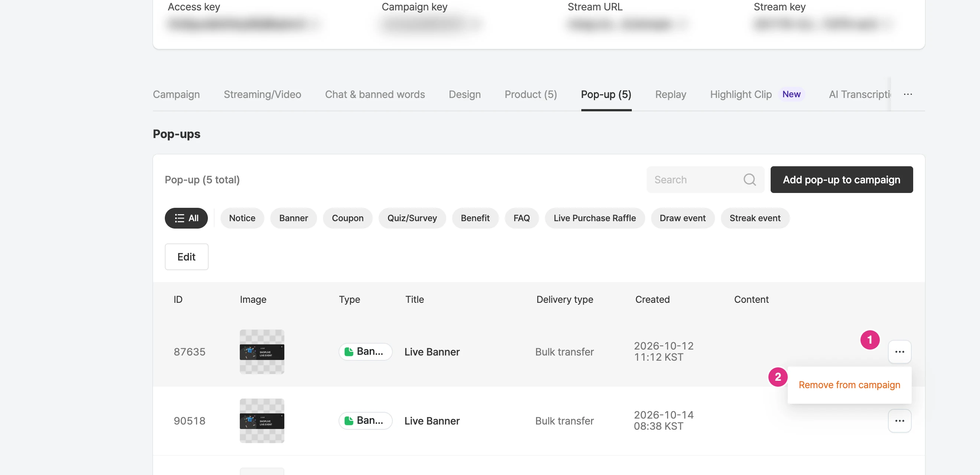
Task: Filter pop-ups by Quiz/Survey
Action: point(412,218)
